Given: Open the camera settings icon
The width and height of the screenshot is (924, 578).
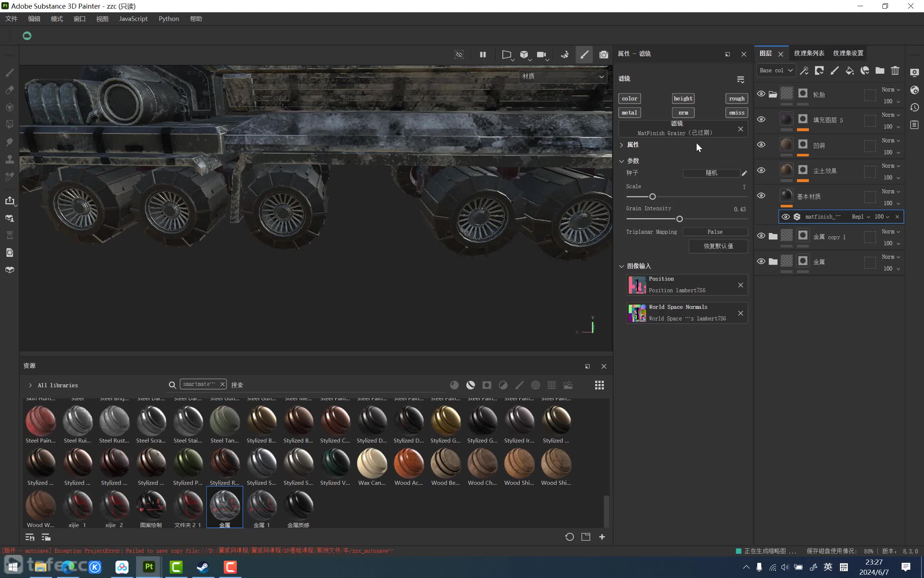Looking at the screenshot, I should [x=541, y=55].
